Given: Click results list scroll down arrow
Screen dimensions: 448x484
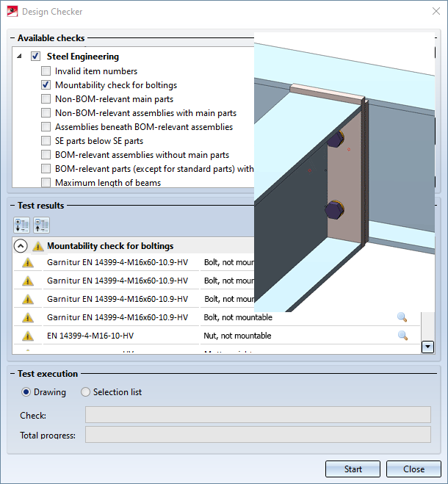Looking at the screenshot, I should coord(427,347).
